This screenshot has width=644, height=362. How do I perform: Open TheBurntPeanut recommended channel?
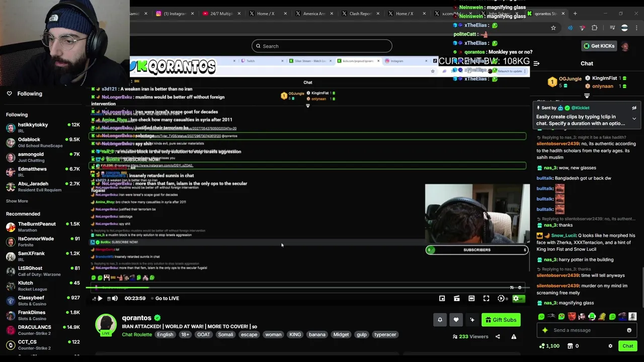tap(43, 227)
